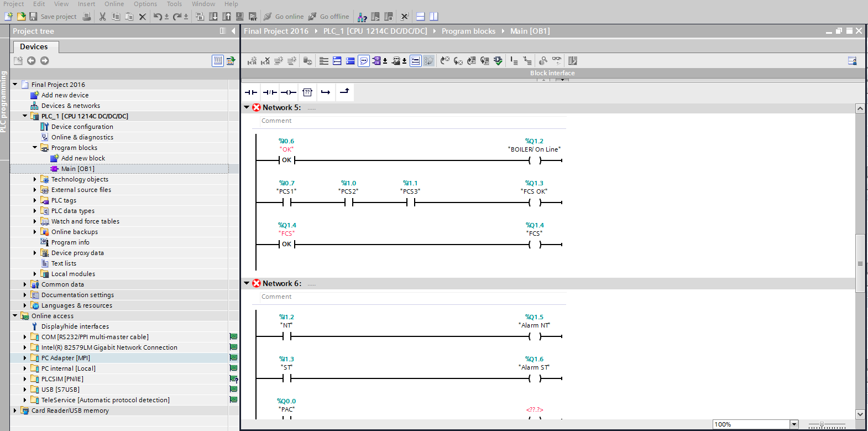868x431 pixels.
Task: Click the Delete X icon in main toolbar
Action: 143,17
